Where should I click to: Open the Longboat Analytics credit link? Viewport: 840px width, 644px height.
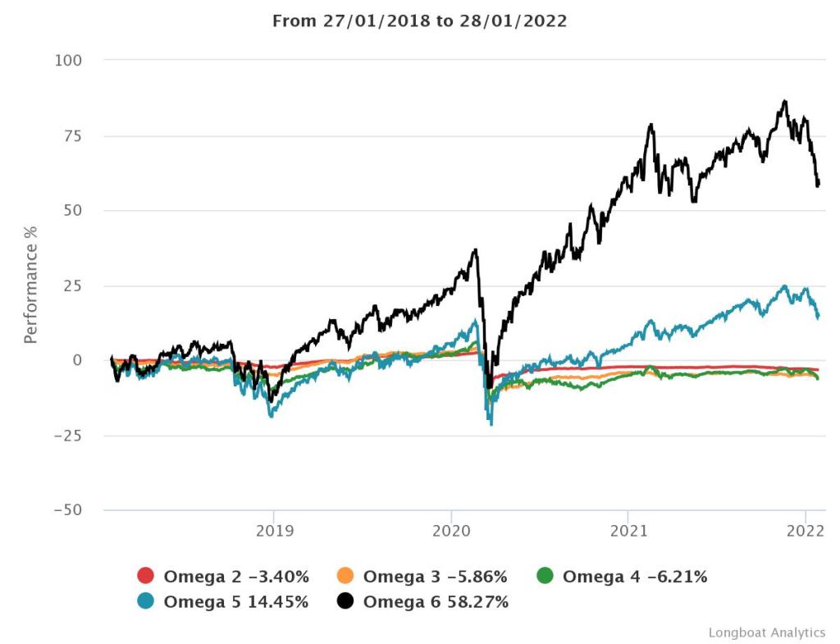[x=766, y=633]
